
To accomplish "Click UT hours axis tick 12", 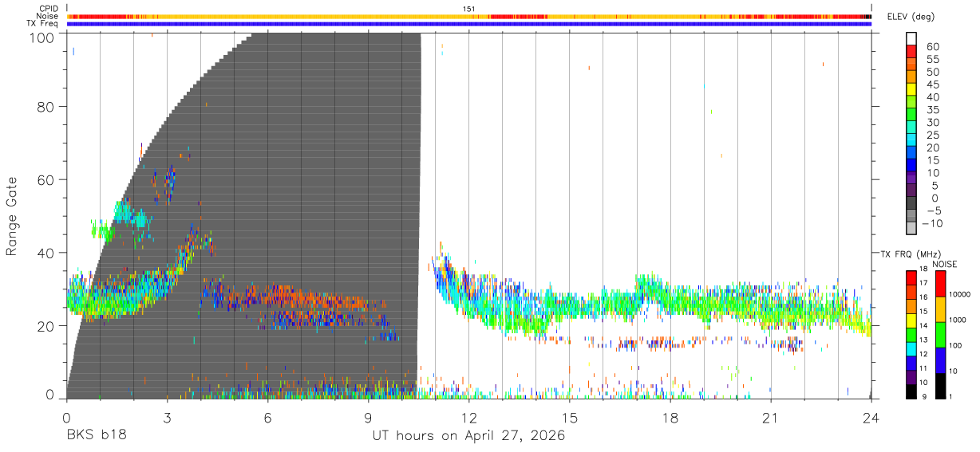I will click(x=469, y=417).
